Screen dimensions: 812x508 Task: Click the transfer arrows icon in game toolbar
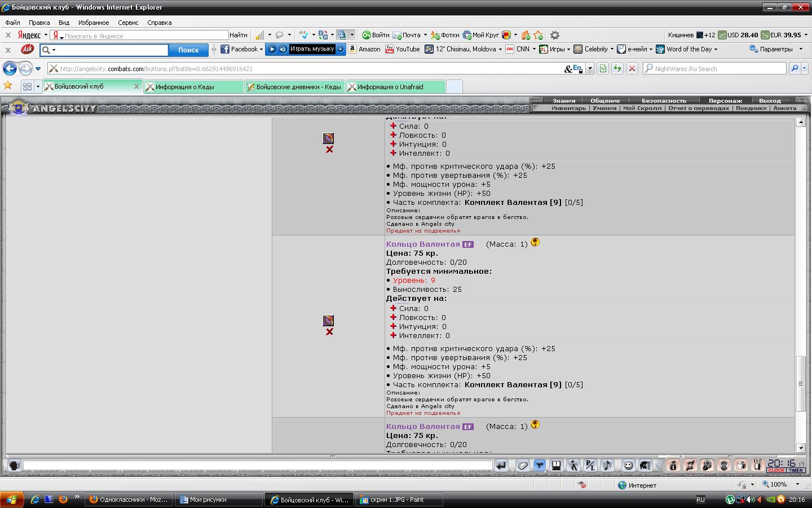coord(690,466)
